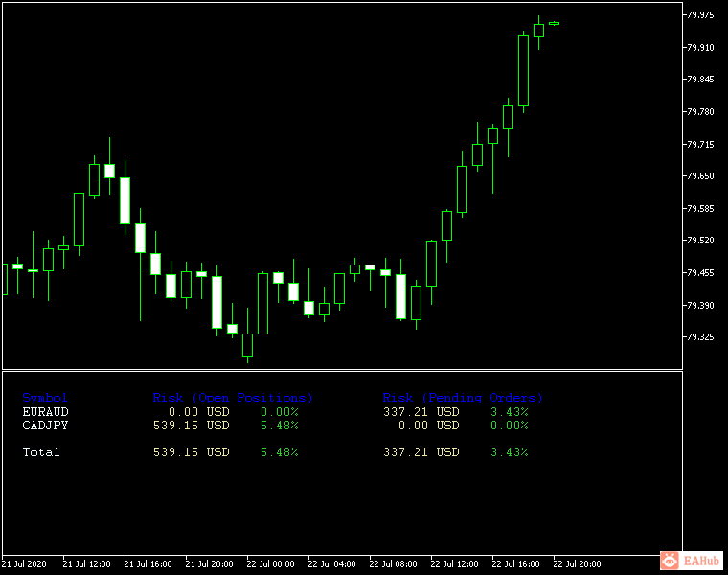The width and height of the screenshot is (728, 575).
Task: Click the 22 Jul 16:00 time label
Action: click(x=515, y=563)
